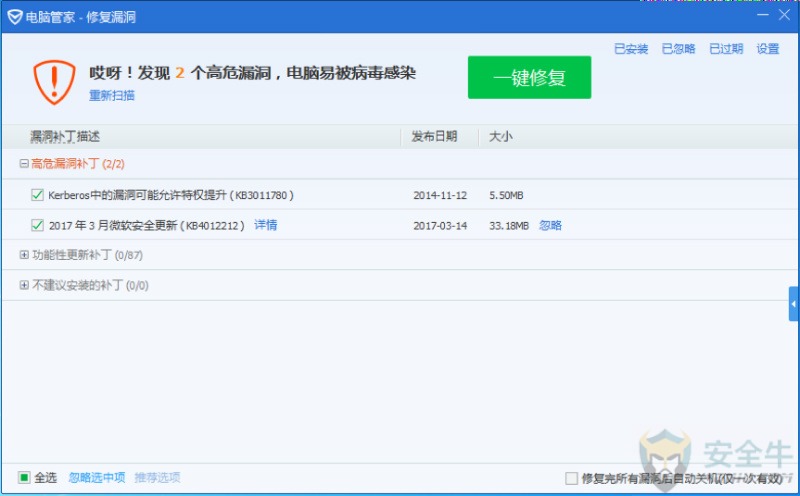The image size is (800, 496).
Task: Click the size value 33.18MB
Action: click(509, 226)
